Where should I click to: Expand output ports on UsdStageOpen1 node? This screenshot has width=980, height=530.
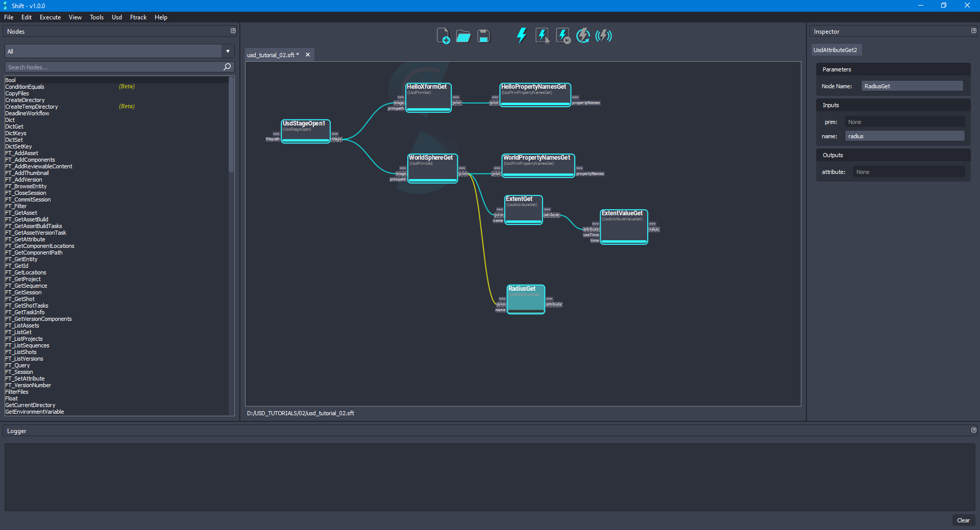coord(335,134)
